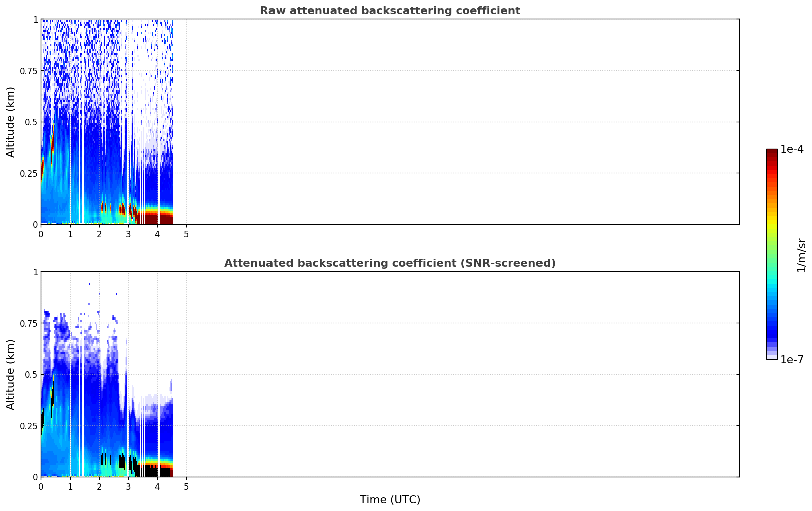The image size is (812, 511).
Task: Click the 1/m/sr colorbar unit label
Action: tap(801, 255)
